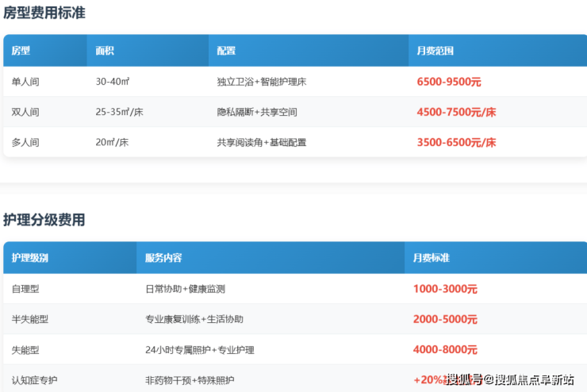Click the red 6500-9500元 price
This screenshot has height=392, width=587.
click(x=449, y=82)
